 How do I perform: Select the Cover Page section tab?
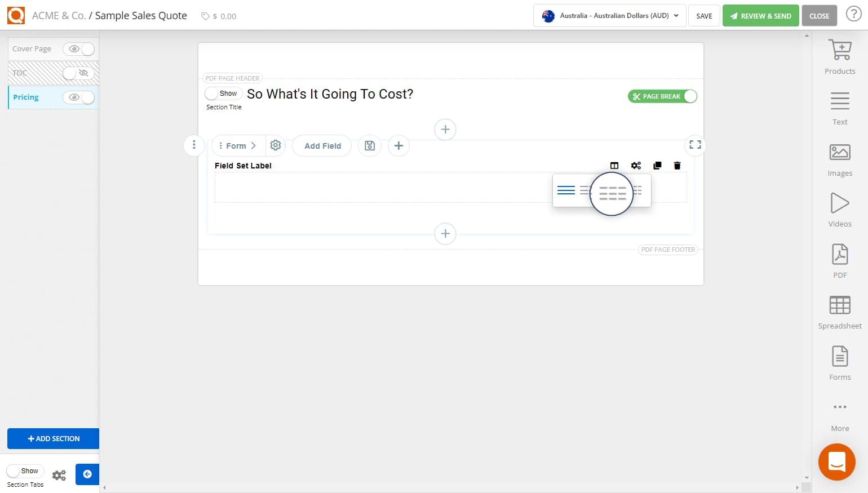(x=32, y=49)
